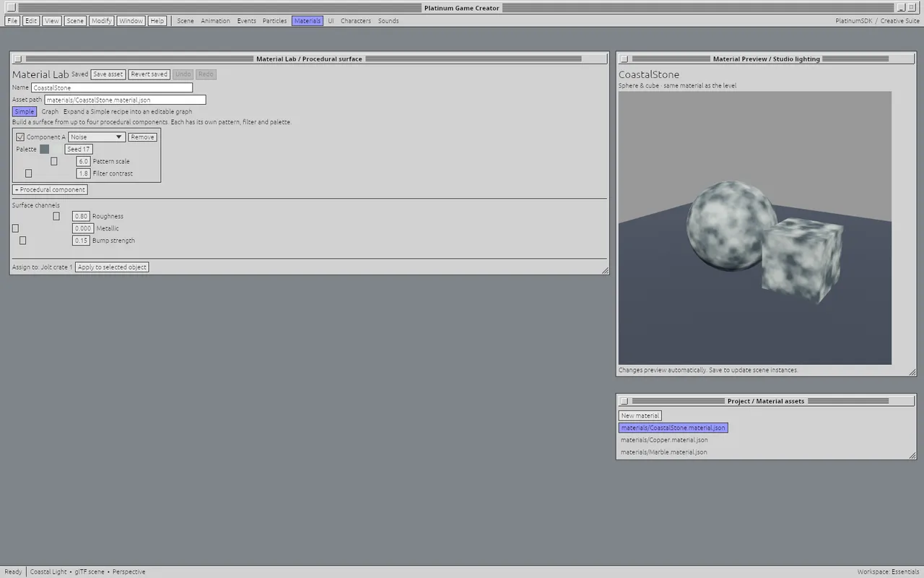Open the Window menu
Image resolution: width=924 pixels, height=578 pixels.
(131, 21)
